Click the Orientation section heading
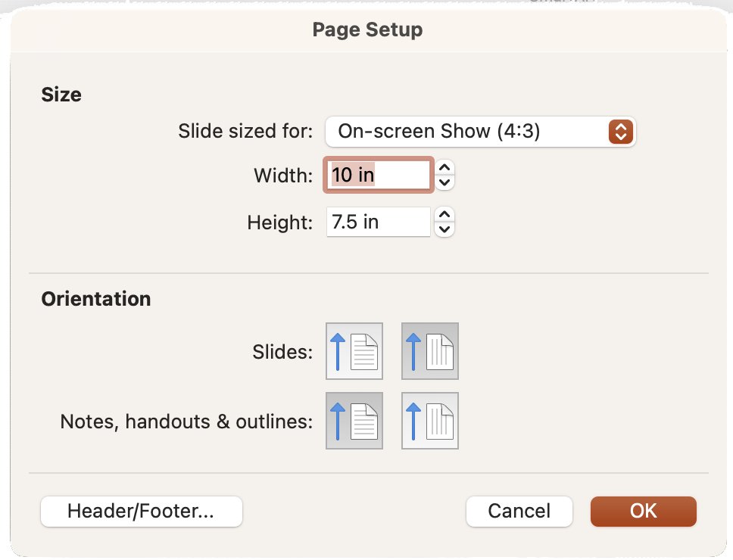 [x=96, y=299]
